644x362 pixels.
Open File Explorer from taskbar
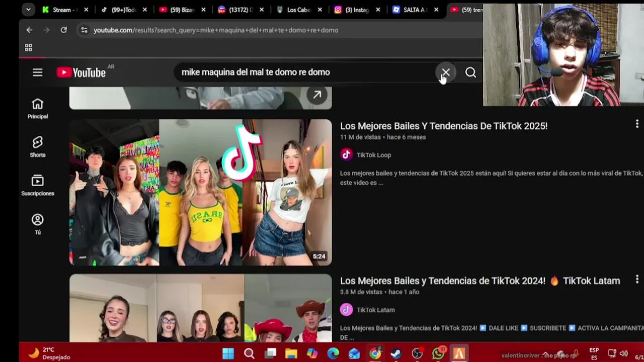[x=291, y=353]
